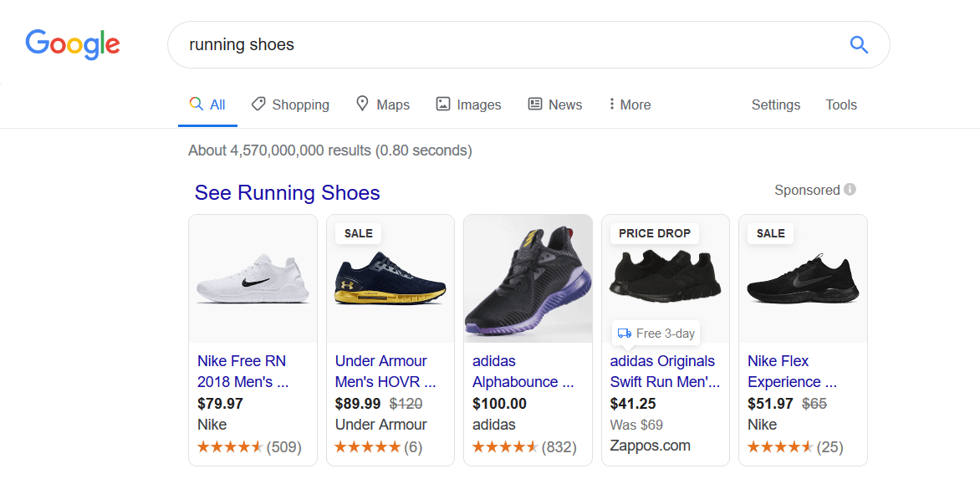980x479 pixels.
Task: Click the Google logo
Action: coord(73,44)
